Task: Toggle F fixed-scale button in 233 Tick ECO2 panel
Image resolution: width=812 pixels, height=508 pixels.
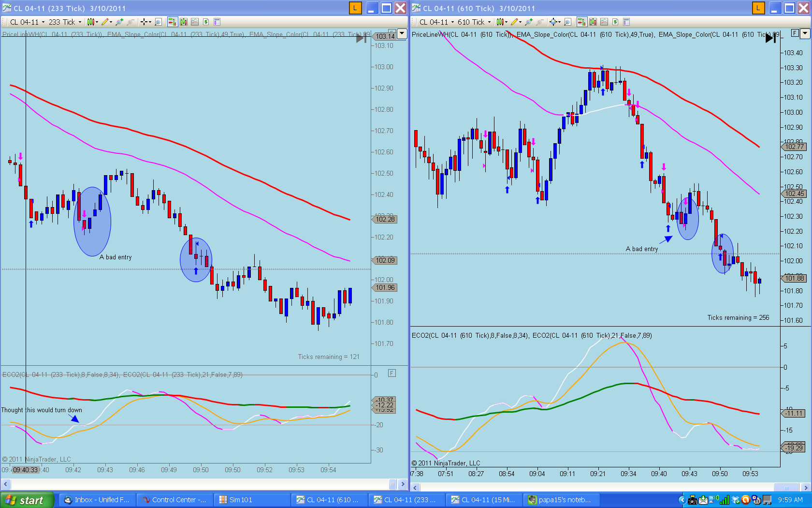Action: pyautogui.click(x=392, y=373)
